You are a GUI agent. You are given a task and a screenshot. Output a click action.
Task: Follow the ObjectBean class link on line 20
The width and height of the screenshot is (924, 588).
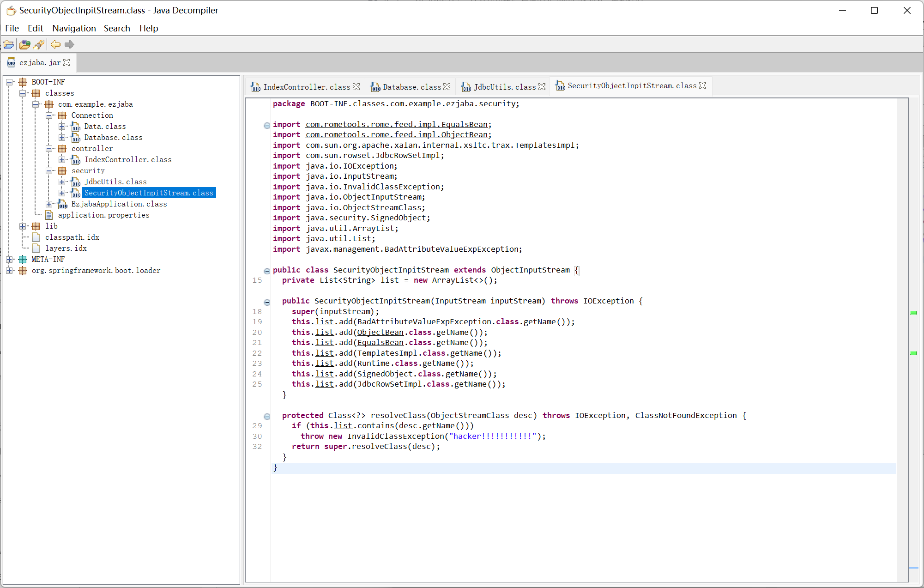click(380, 332)
